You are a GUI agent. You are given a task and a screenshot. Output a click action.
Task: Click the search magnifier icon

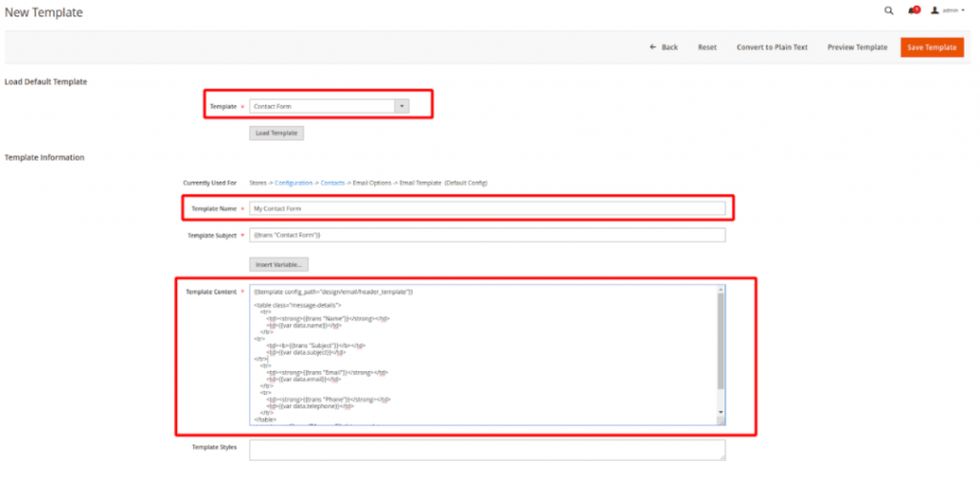888,11
